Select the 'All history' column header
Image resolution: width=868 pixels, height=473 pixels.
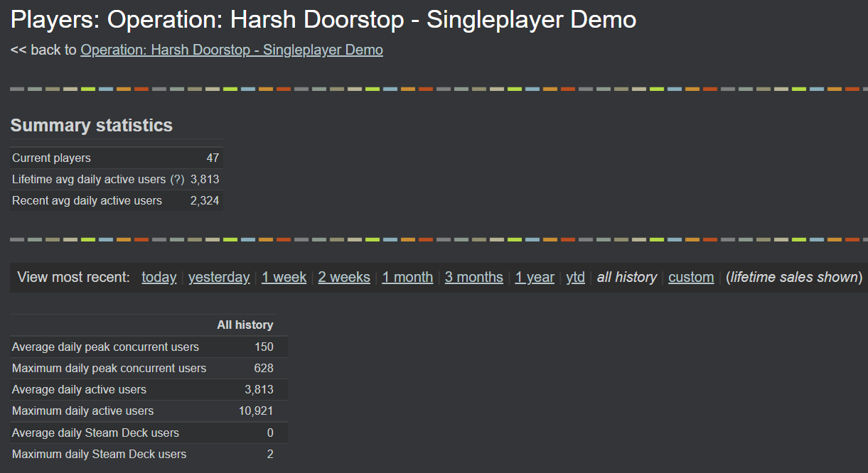245,325
